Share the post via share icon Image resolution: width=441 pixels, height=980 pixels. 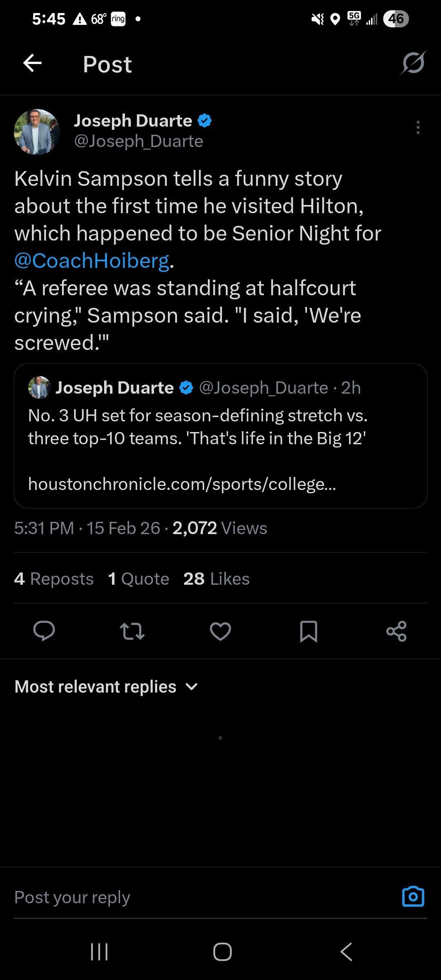click(x=396, y=631)
